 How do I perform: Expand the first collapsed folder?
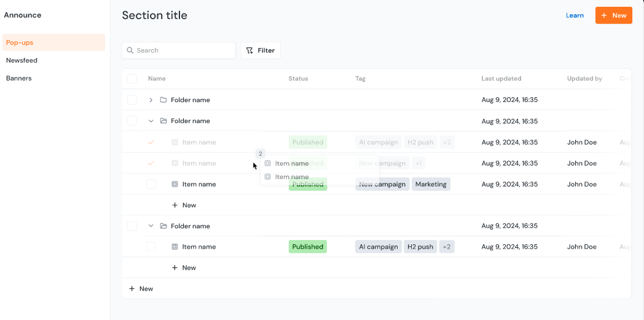click(x=151, y=100)
